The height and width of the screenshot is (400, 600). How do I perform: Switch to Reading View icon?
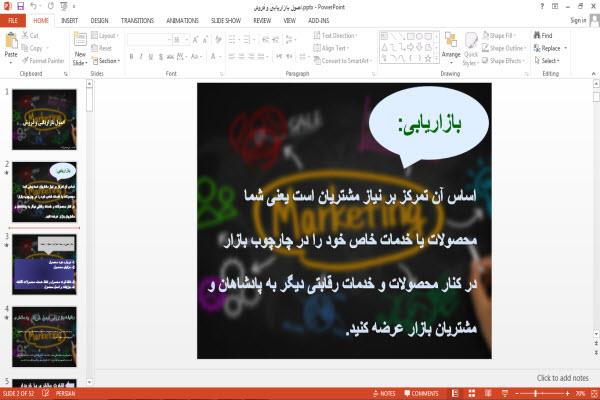click(488, 393)
